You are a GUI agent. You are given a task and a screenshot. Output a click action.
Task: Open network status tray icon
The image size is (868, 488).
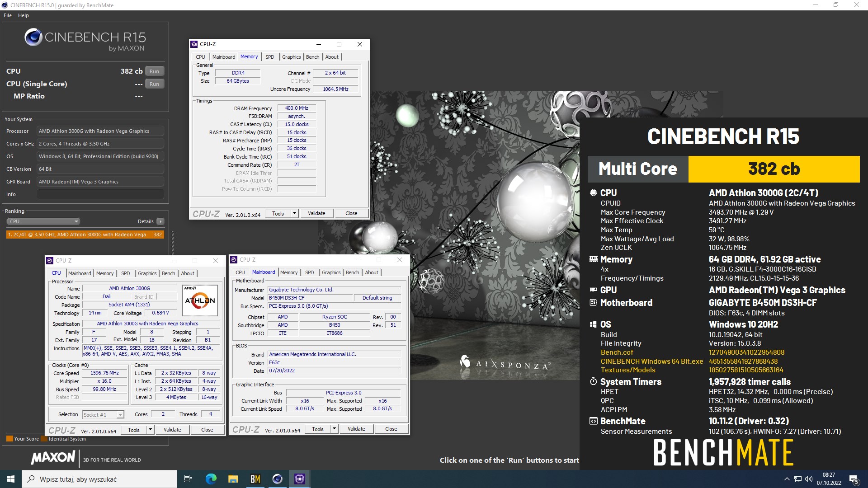(798, 479)
